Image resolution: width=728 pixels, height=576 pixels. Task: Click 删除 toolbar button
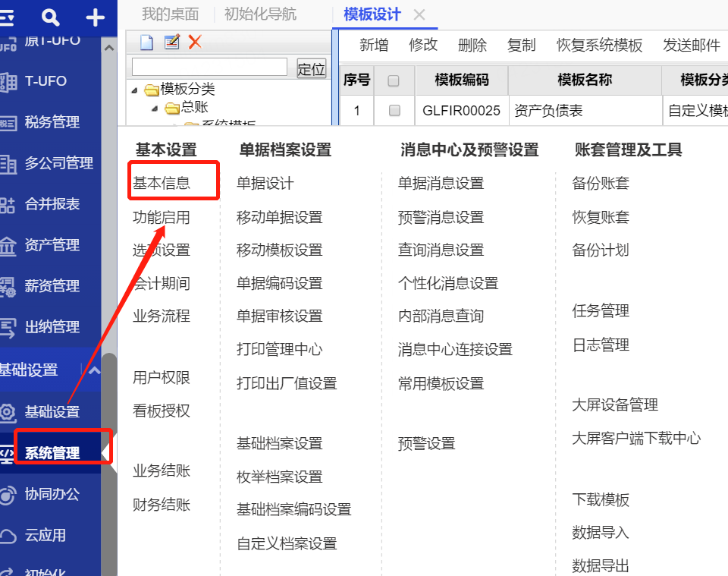click(x=472, y=45)
